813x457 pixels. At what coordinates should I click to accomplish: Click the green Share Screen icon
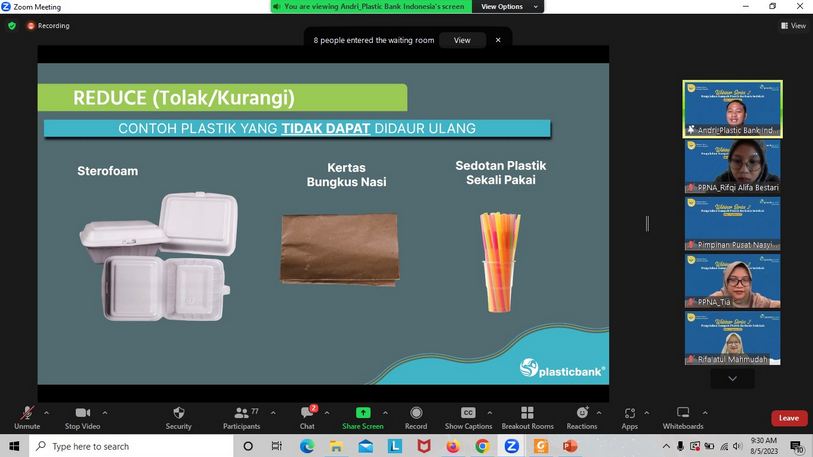[x=363, y=413]
